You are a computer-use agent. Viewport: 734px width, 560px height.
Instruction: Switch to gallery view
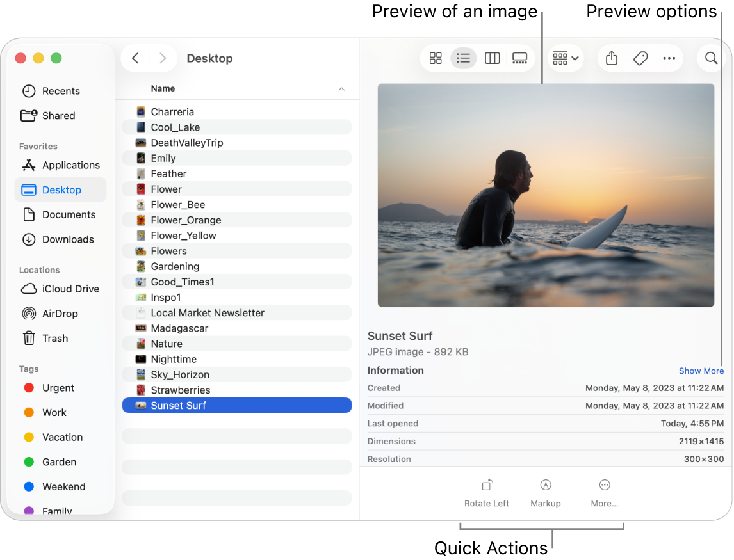[519, 58]
